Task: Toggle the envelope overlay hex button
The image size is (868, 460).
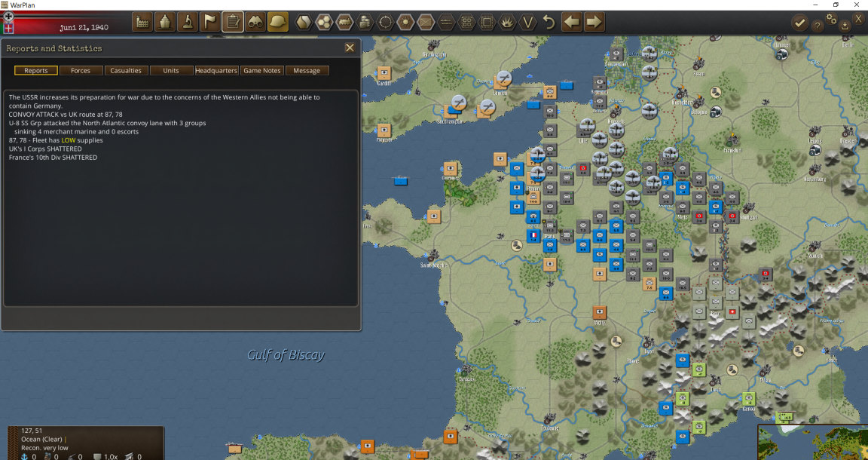Action: [426, 23]
